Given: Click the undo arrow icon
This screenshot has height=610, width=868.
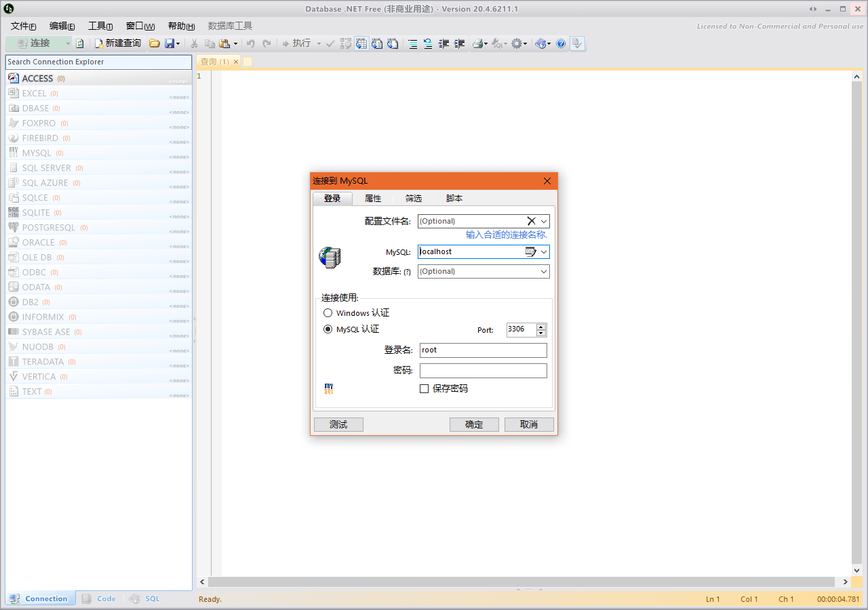Looking at the screenshot, I should coord(250,43).
